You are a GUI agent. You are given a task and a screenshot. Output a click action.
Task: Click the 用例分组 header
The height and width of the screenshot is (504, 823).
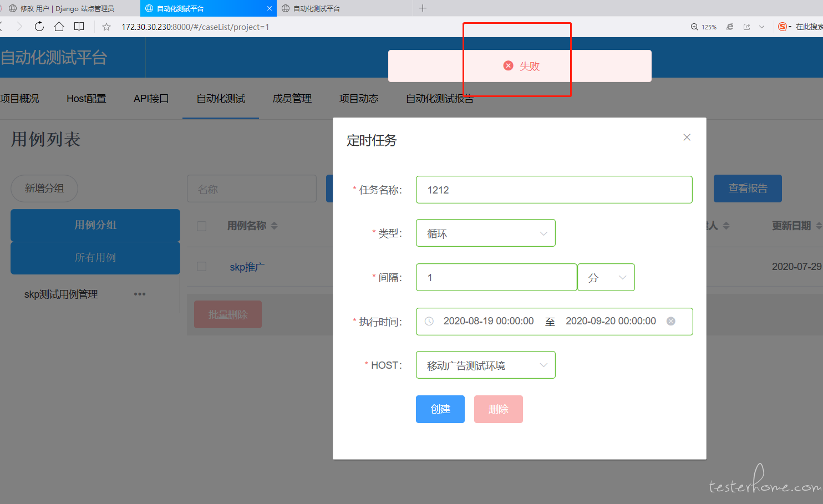pos(95,225)
